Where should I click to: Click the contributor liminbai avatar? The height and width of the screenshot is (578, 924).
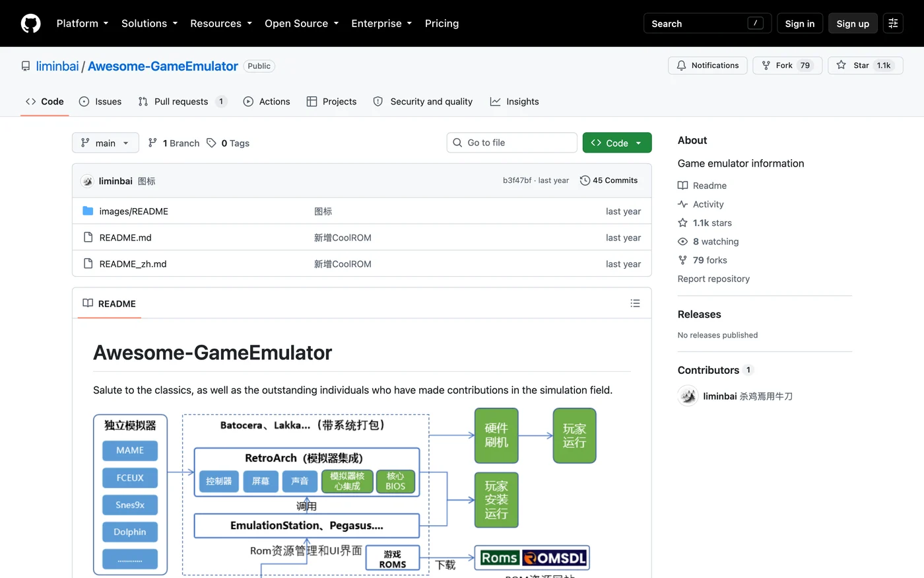688,396
